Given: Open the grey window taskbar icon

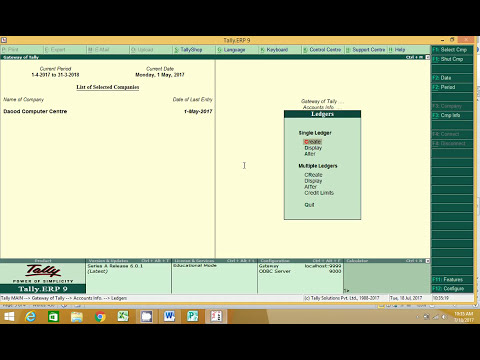Looking at the screenshot, I should pyautogui.click(x=146, y=316).
